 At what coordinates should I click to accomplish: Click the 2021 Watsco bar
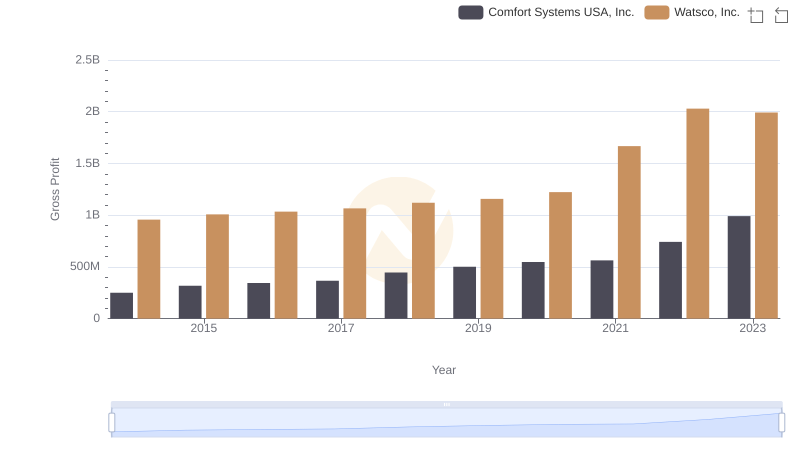tap(629, 232)
